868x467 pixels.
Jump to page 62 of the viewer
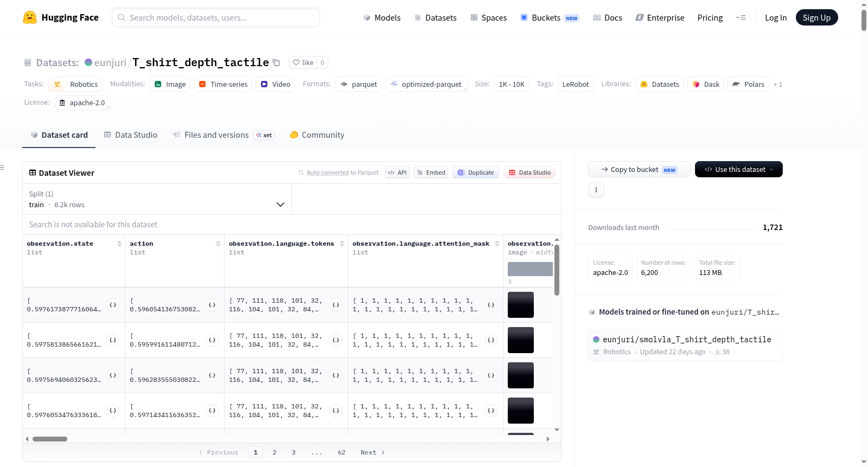(x=342, y=452)
